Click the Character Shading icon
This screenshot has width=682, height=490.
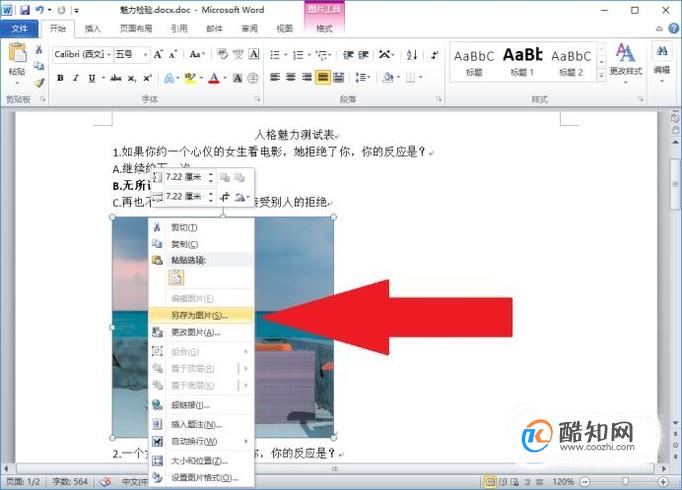[x=237, y=78]
